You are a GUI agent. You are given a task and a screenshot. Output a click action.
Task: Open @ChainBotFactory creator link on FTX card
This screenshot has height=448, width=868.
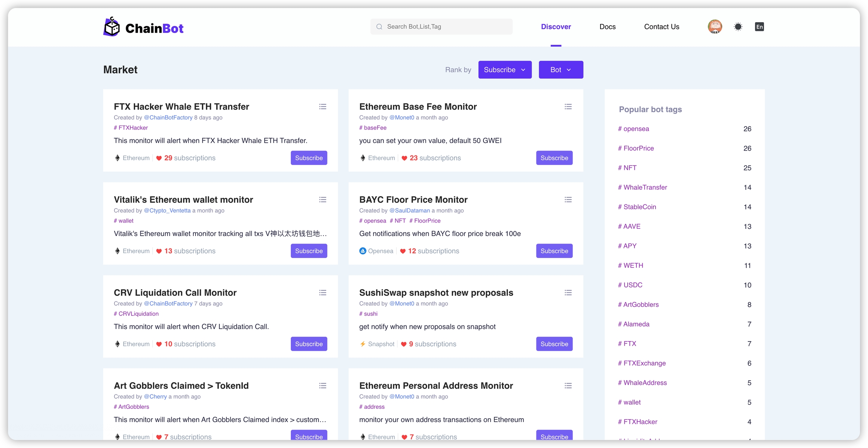(x=168, y=117)
